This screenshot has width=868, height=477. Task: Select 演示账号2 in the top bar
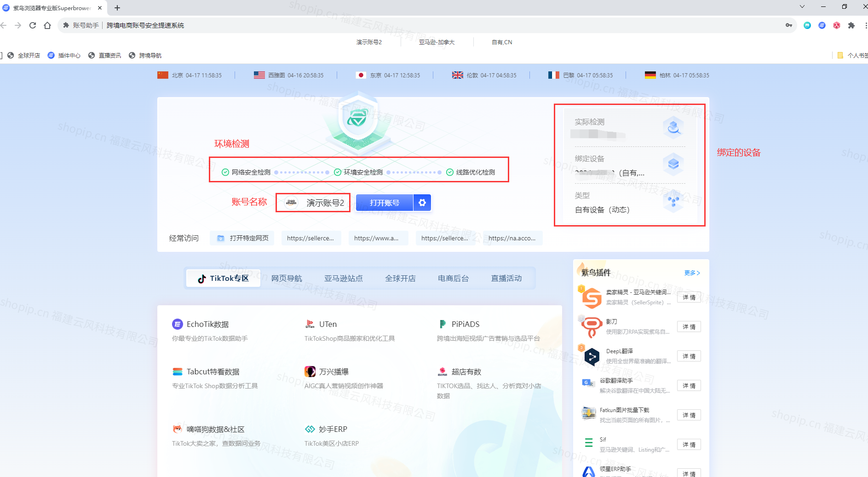point(369,42)
